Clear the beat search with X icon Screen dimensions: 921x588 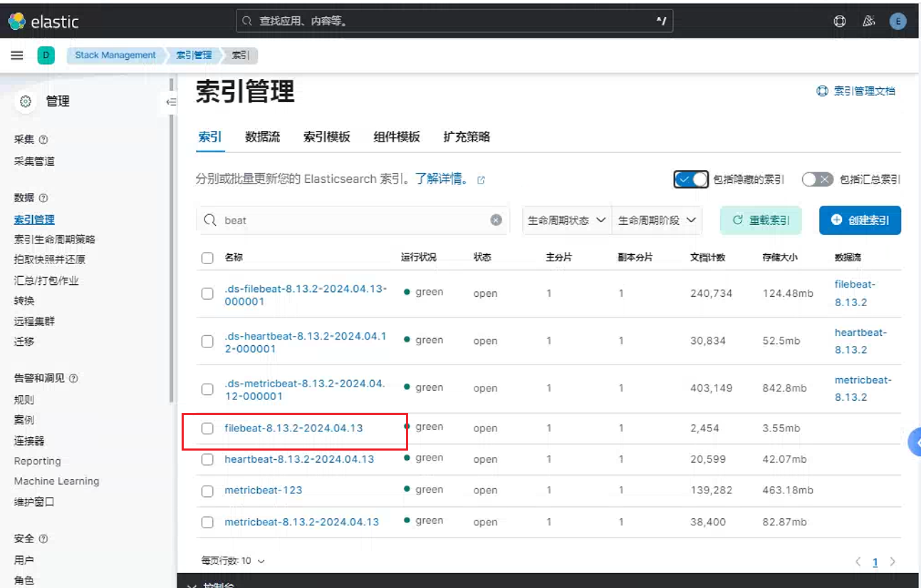coord(496,220)
